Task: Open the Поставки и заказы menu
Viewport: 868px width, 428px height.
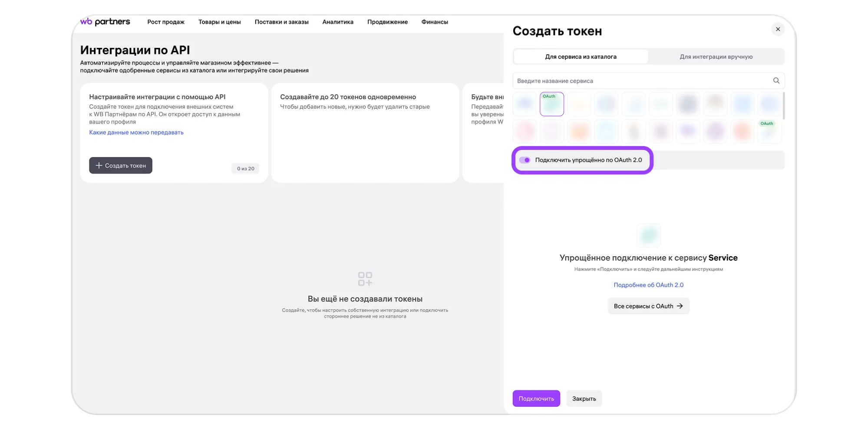Action: [x=281, y=22]
